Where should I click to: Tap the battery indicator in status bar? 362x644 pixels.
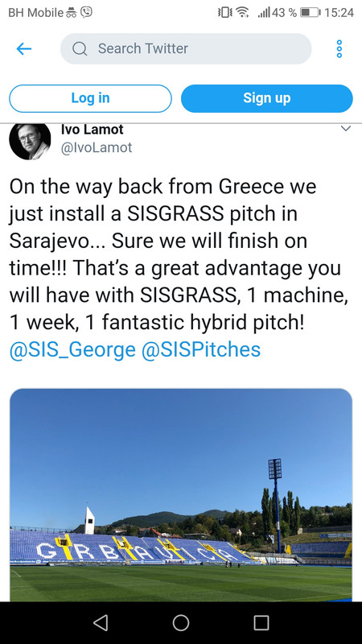tap(311, 13)
